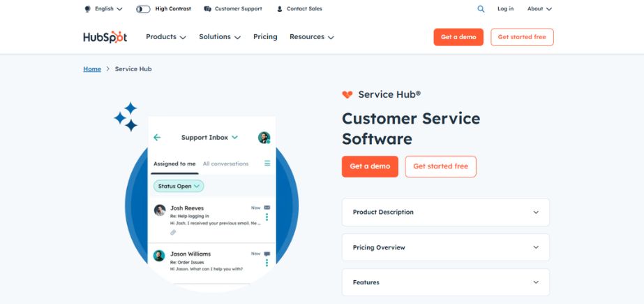644x304 pixels.
Task: Click Get started free below Customer Service Software
Action: (441, 166)
